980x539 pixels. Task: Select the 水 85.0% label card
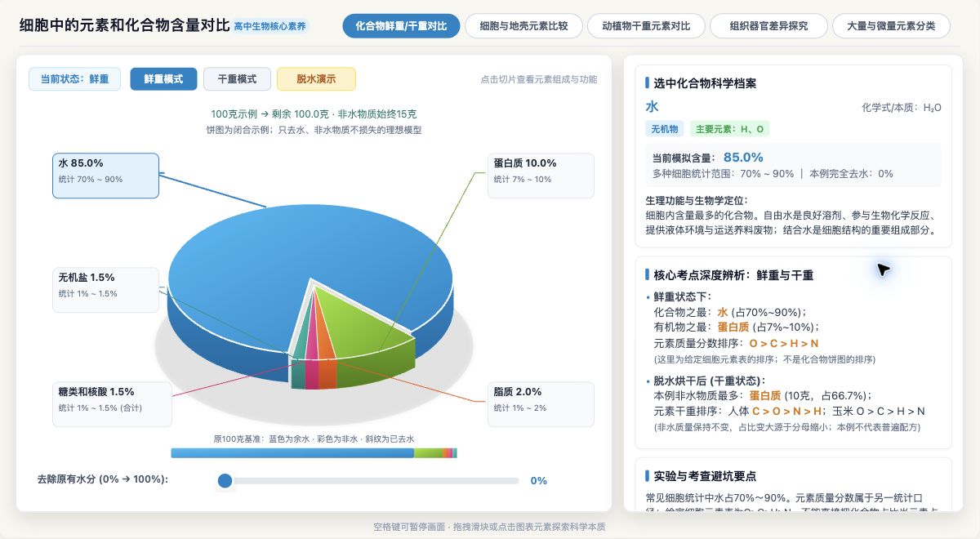(x=105, y=176)
